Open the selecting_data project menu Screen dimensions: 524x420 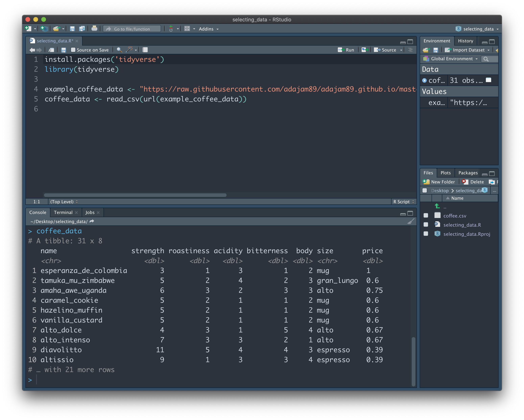[x=477, y=29]
